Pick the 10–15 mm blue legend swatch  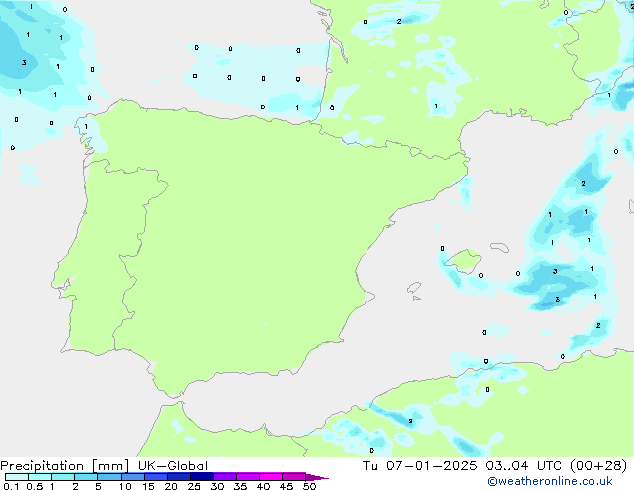[132, 477]
